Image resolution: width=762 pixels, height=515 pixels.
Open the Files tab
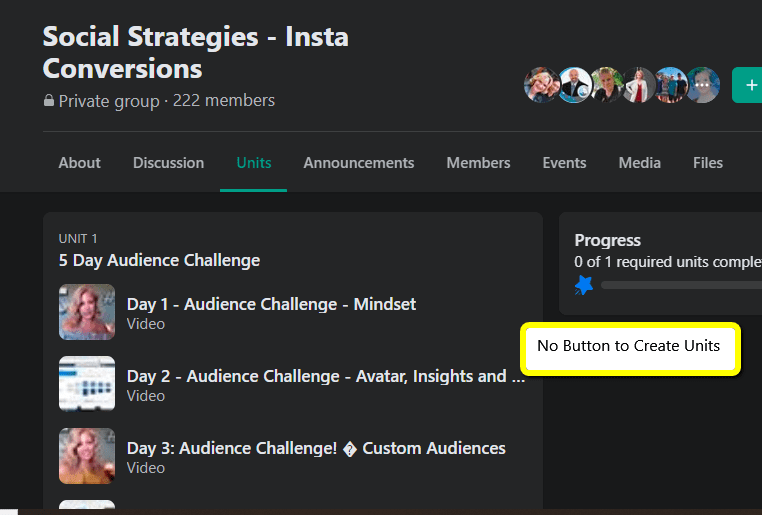coord(708,163)
